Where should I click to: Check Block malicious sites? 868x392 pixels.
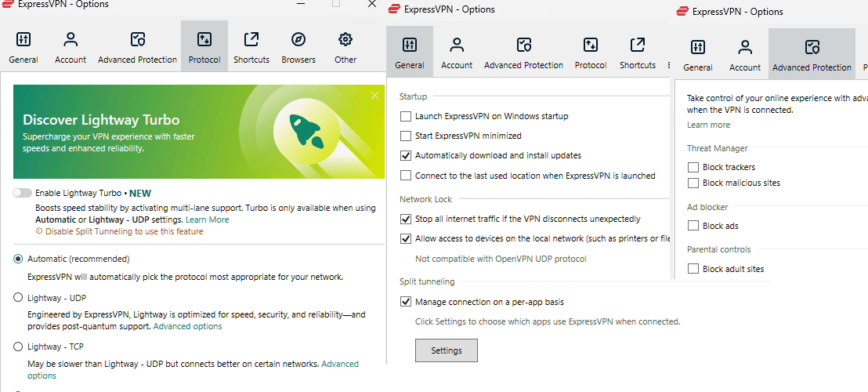tap(693, 183)
